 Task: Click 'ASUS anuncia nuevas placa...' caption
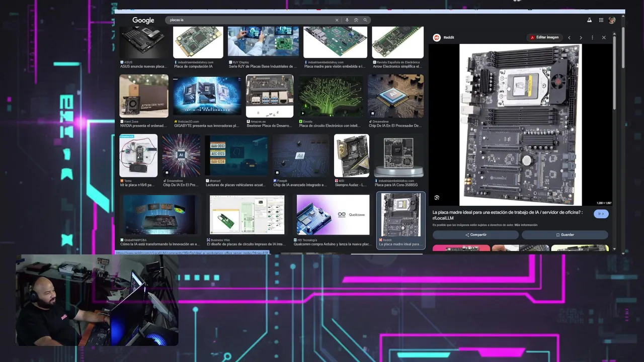click(143, 66)
